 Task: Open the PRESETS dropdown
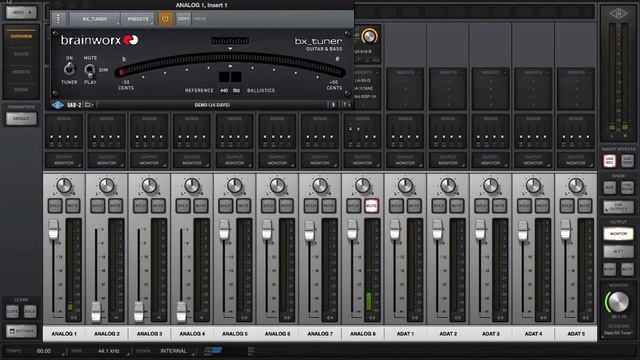138,19
